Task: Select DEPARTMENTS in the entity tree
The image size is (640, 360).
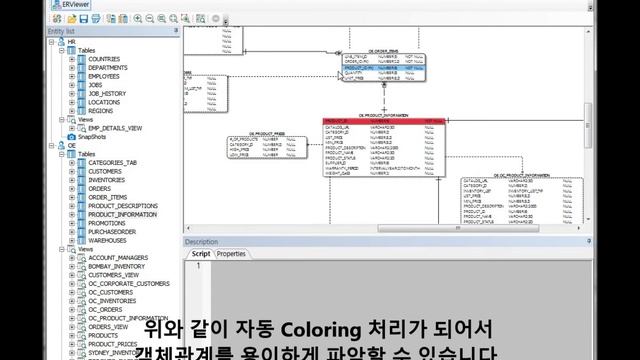Action: (108, 68)
